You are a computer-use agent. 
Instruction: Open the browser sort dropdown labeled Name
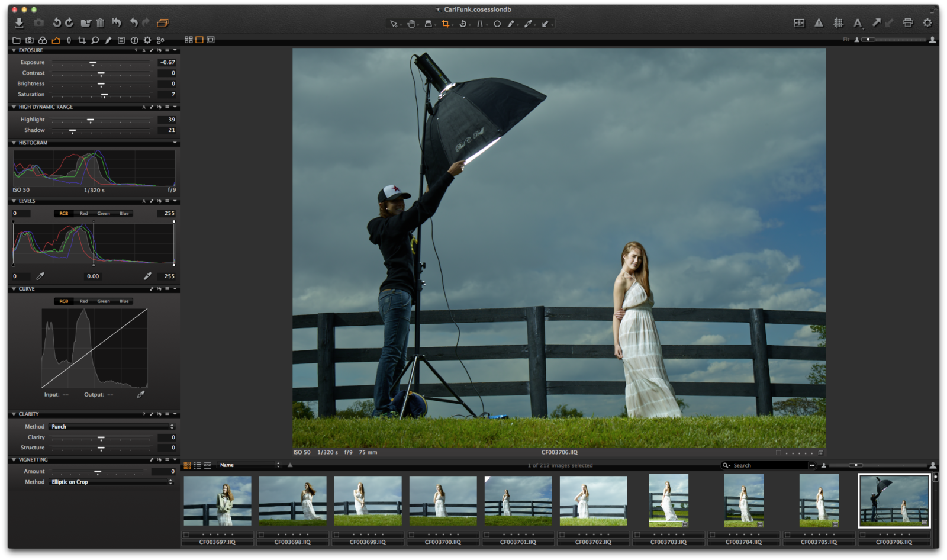249,465
